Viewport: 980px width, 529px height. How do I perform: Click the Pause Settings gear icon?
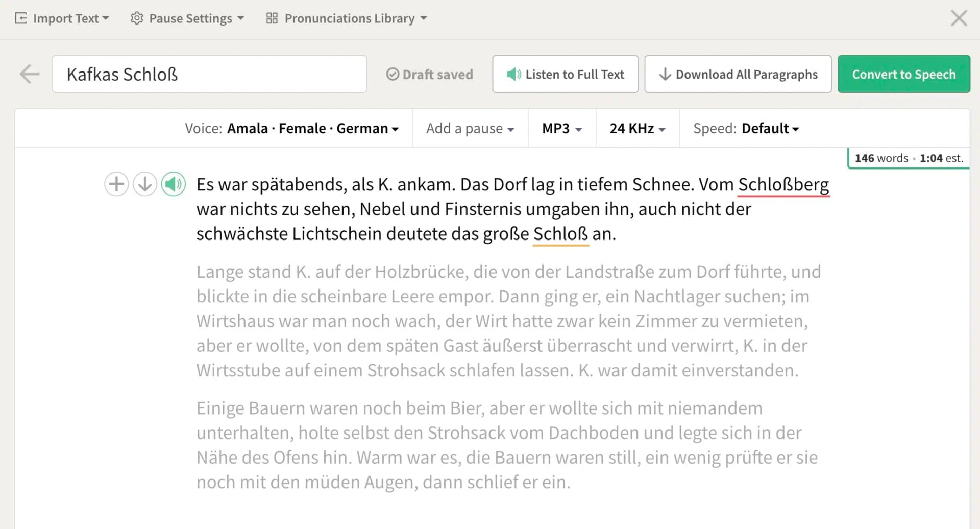click(136, 18)
